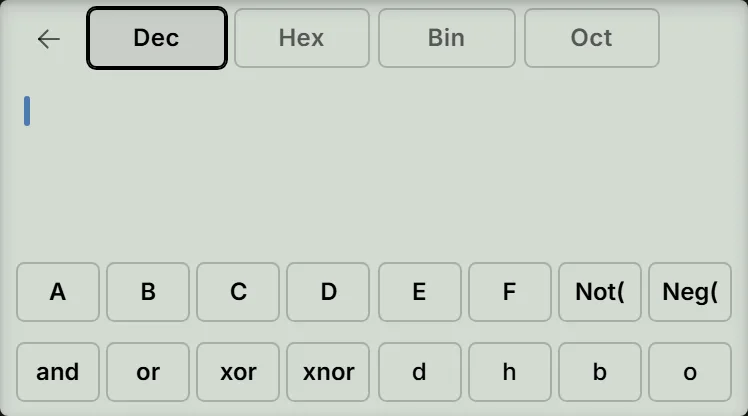The height and width of the screenshot is (416, 748).
Task: Add the 'or' bitwise operator
Action: 148,372
